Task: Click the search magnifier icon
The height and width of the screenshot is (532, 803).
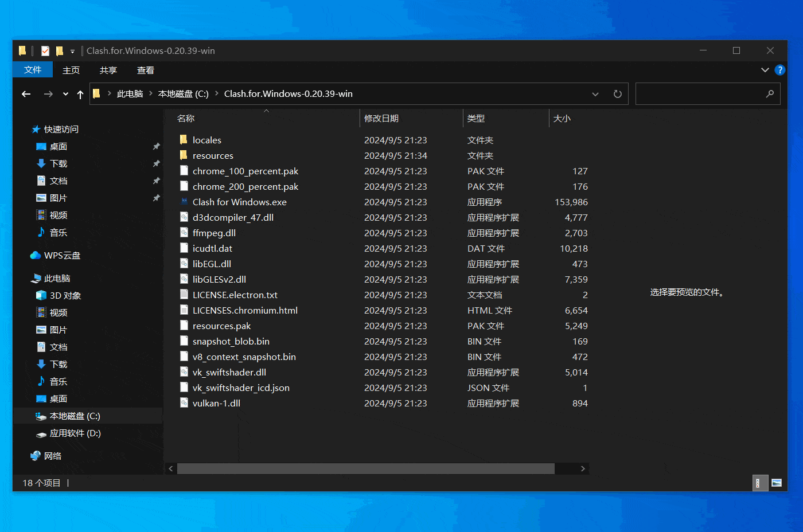Action: point(770,93)
